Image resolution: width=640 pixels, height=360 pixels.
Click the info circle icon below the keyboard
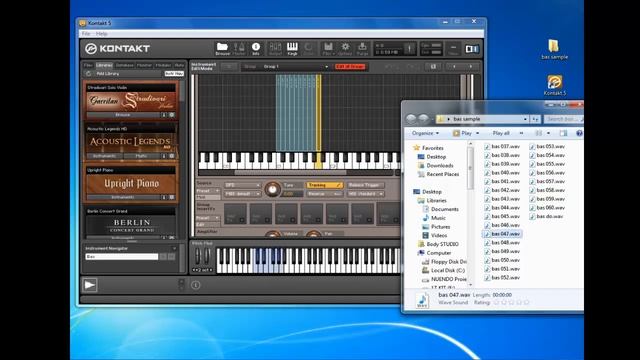(196, 285)
